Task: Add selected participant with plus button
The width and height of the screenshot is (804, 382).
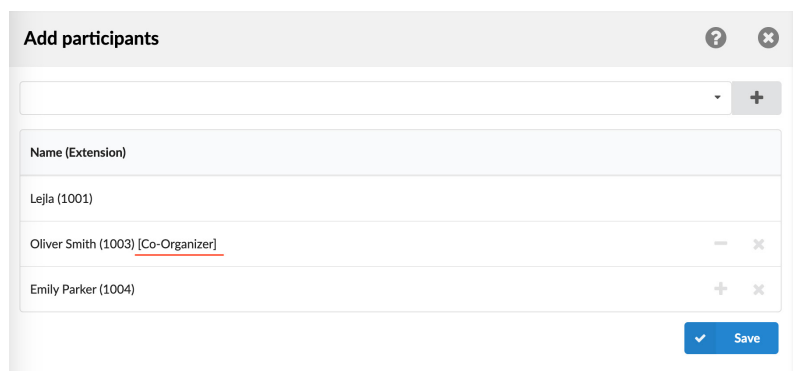Action: click(x=756, y=97)
